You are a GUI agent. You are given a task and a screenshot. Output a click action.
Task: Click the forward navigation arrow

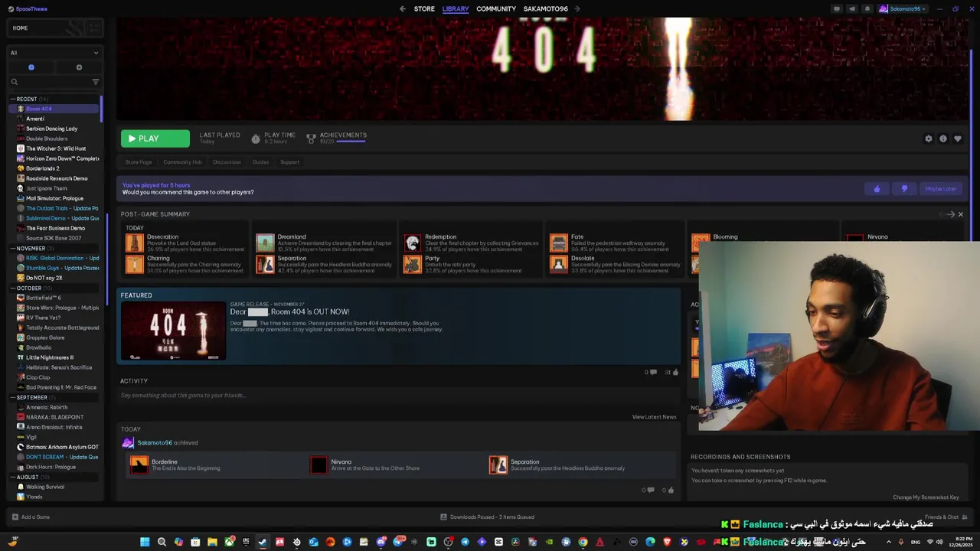577,9
